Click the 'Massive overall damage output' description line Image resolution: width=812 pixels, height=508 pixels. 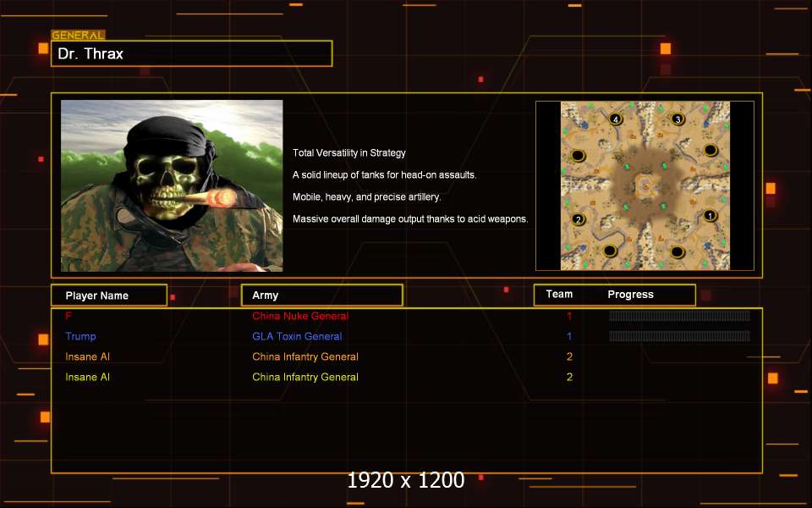click(410, 218)
